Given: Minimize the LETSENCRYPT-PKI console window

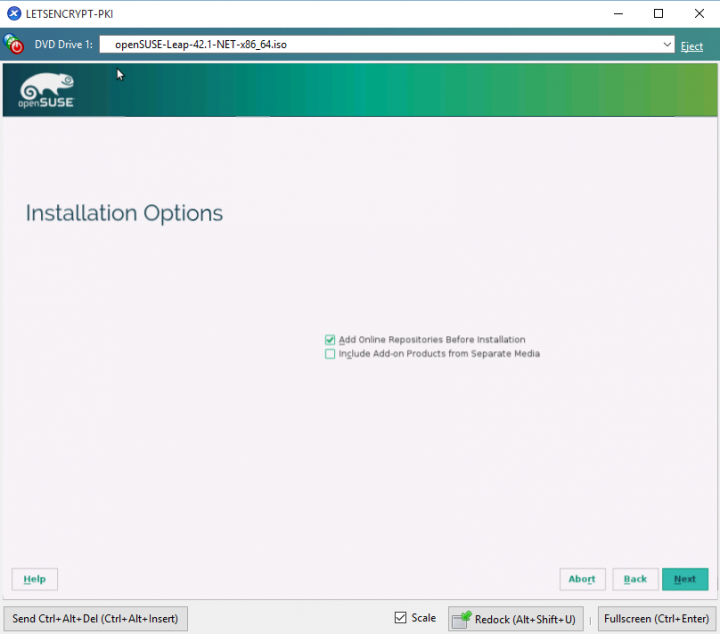Looking at the screenshot, I should tap(612, 14).
